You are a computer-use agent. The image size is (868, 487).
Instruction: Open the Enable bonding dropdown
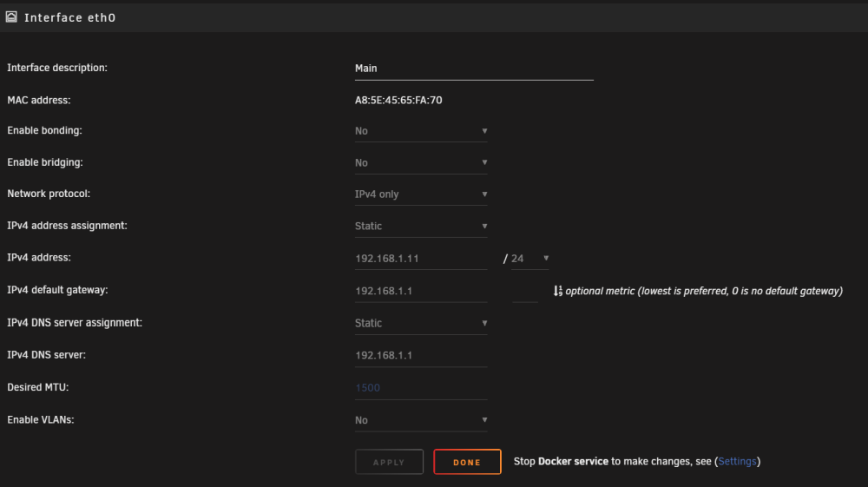click(x=421, y=131)
